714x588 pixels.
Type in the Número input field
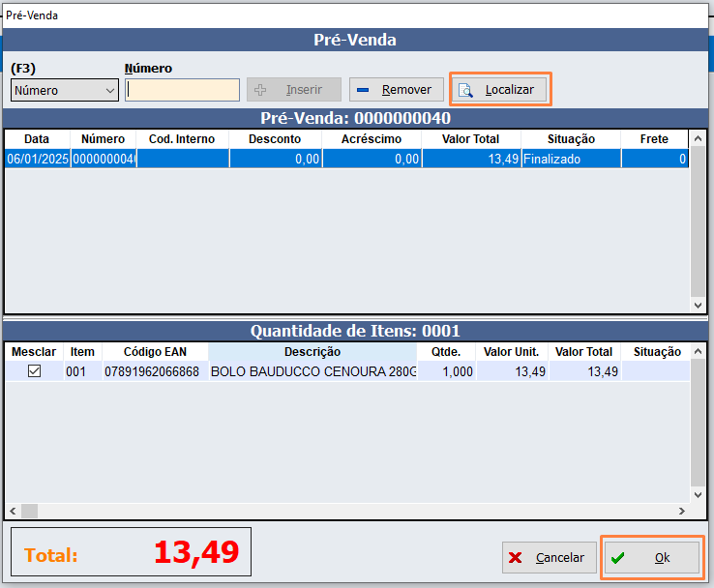182,90
